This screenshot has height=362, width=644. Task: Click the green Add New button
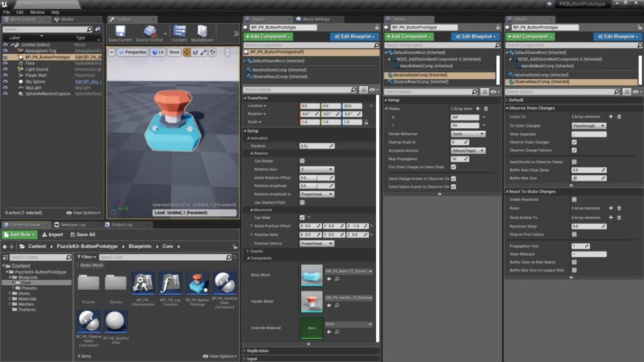coord(20,234)
